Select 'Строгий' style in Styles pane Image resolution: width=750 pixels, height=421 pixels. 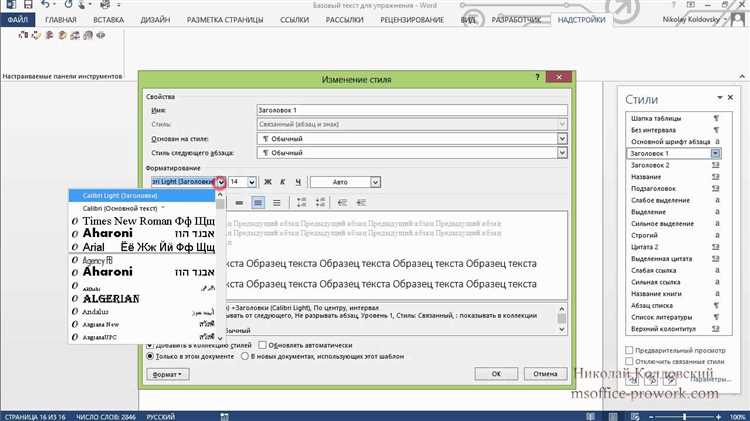pos(674,235)
